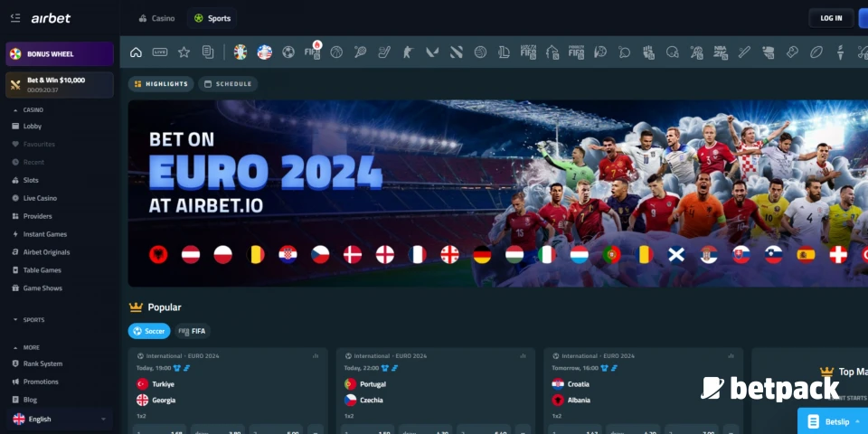
Task: Select the tennis racket sport icon
Action: (x=361, y=52)
